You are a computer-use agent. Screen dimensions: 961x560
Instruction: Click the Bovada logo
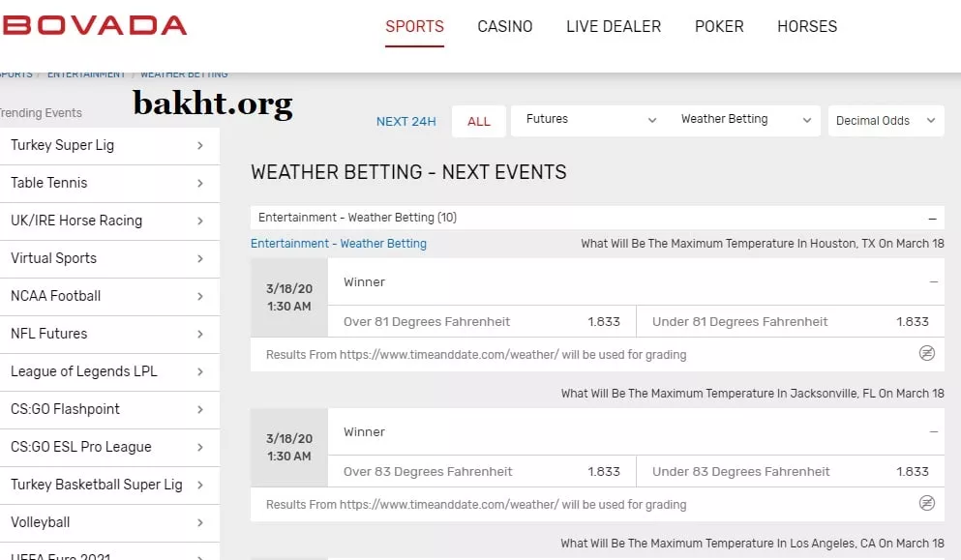(x=94, y=25)
